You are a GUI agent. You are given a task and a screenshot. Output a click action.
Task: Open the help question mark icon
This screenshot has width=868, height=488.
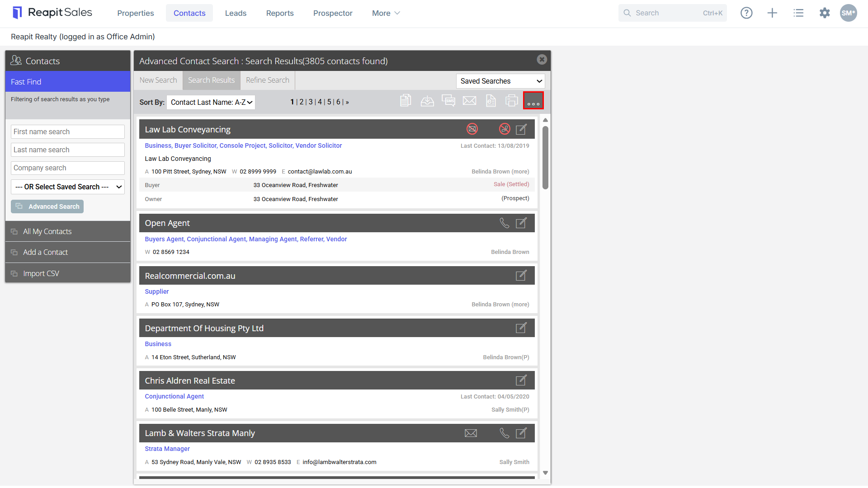746,13
